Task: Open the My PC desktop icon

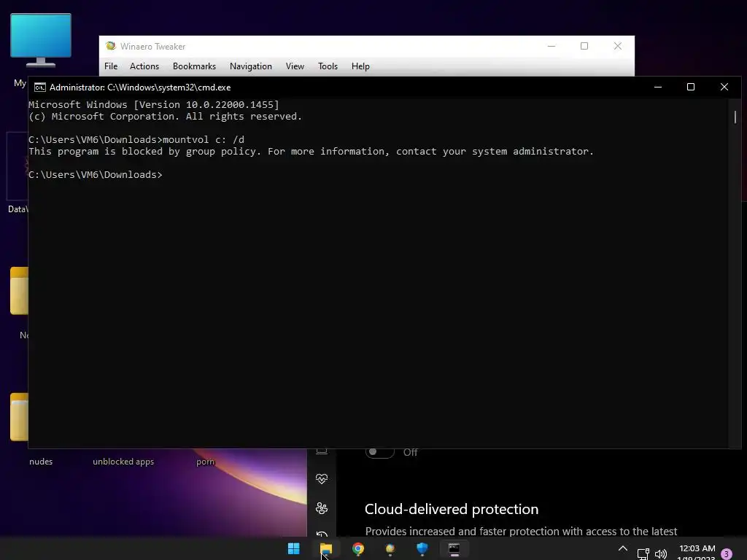Action: 41,41
